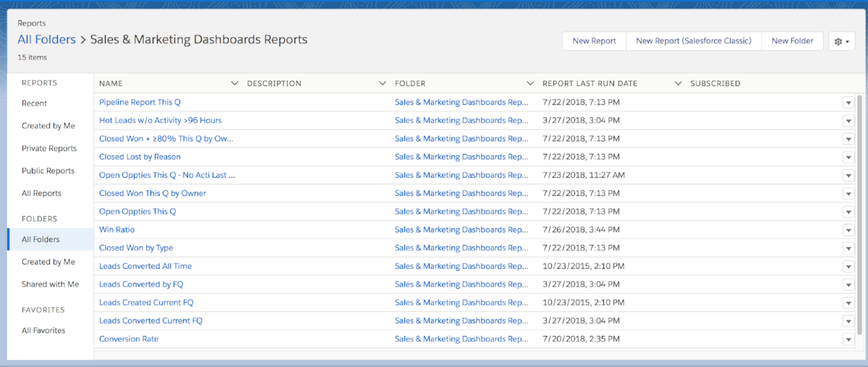Open Recent reports in sidebar
Viewport: 868px width, 367px height.
[x=35, y=103]
